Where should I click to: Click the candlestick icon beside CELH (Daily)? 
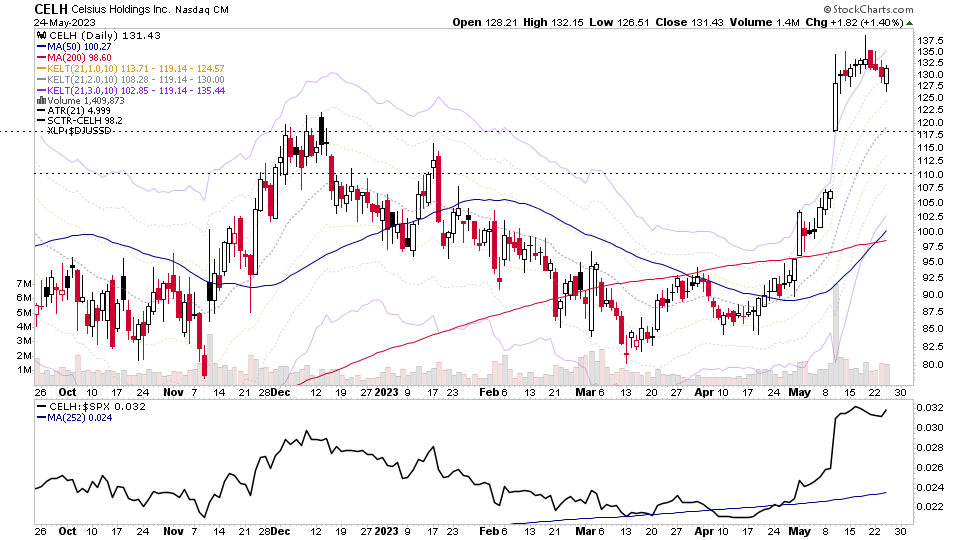click(42, 36)
